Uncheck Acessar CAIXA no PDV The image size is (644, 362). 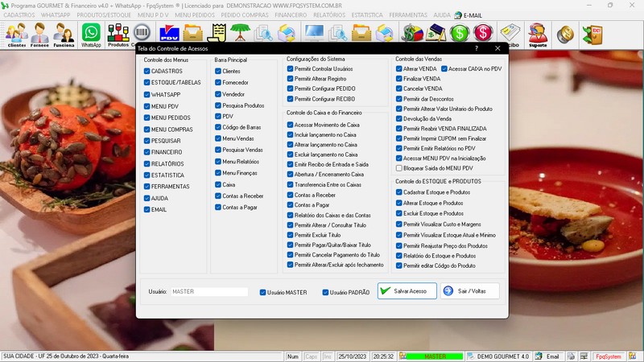pyautogui.click(x=444, y=69)
